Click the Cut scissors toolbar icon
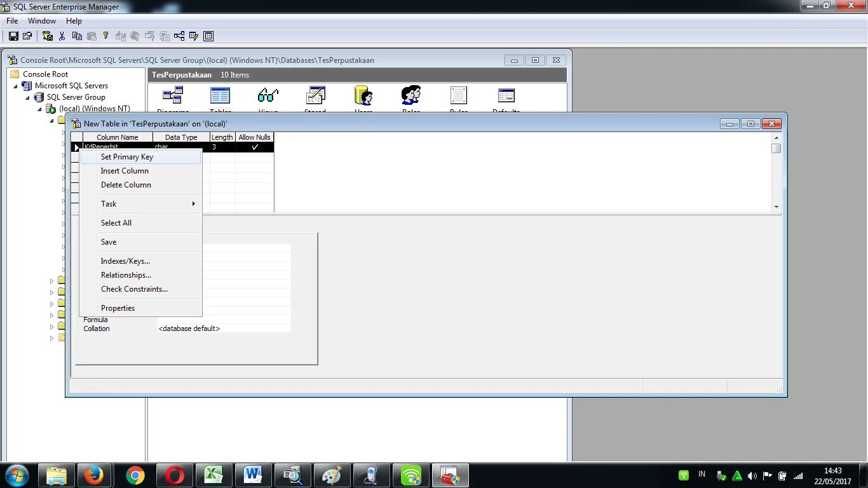Image resolution: width=868 pixels, height=488 pixels. tap(62, 36)
